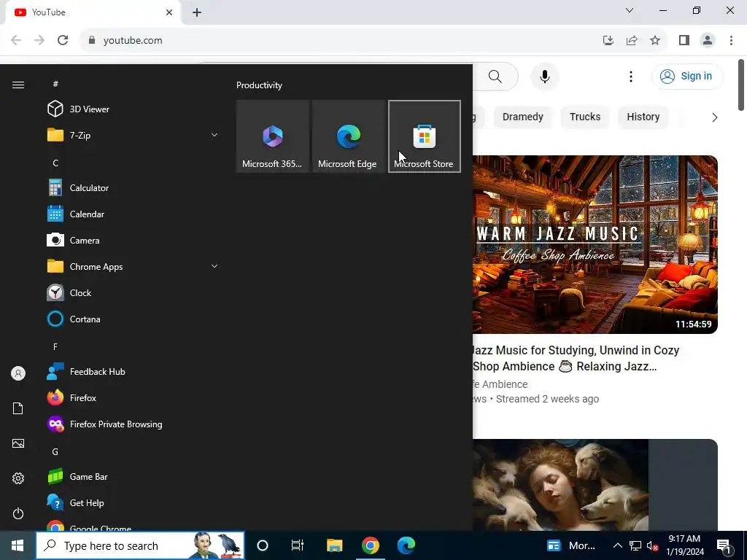The image size is (747, 560).
Task: Launch Calculator from the Start menu
Action: [x=133, y=187]
